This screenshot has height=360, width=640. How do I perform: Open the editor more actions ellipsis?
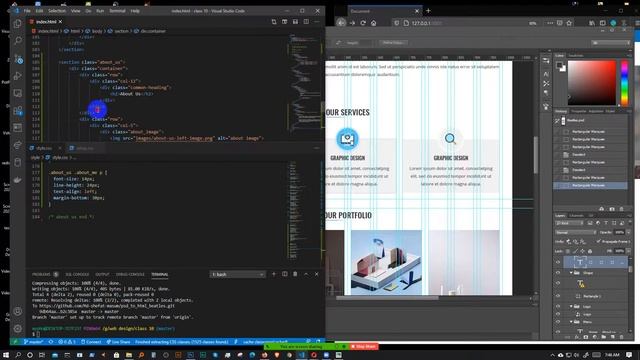tap(317, 22)
